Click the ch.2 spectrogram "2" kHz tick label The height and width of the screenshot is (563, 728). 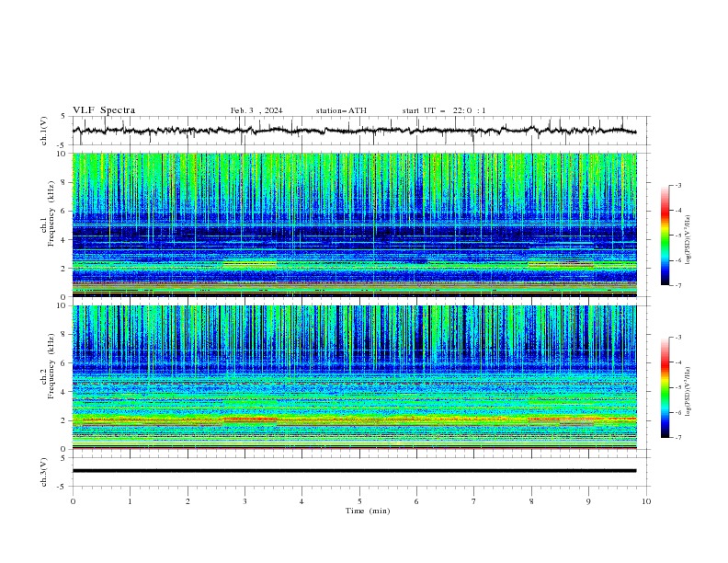[x=65, y=420]
